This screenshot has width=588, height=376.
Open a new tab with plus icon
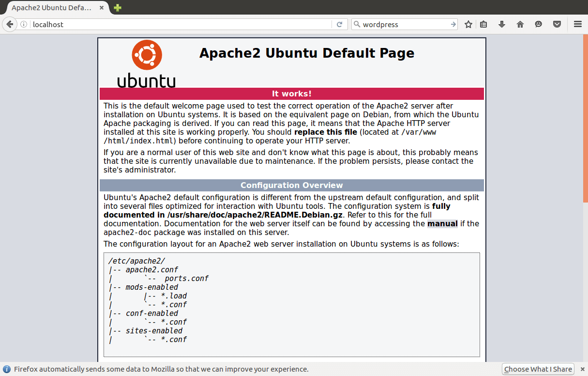pos(118,8)
